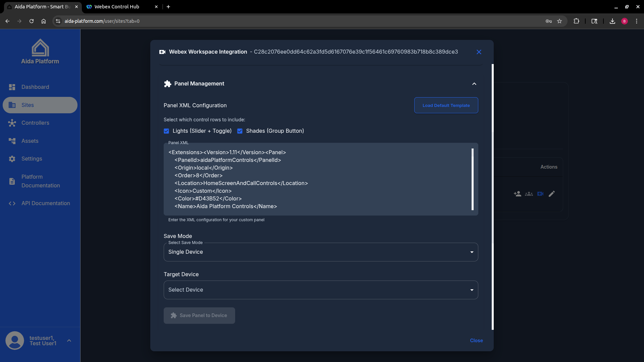644x362 pixels.
Task: Open API Documentation in the sidebar
Action: (46, 203)
